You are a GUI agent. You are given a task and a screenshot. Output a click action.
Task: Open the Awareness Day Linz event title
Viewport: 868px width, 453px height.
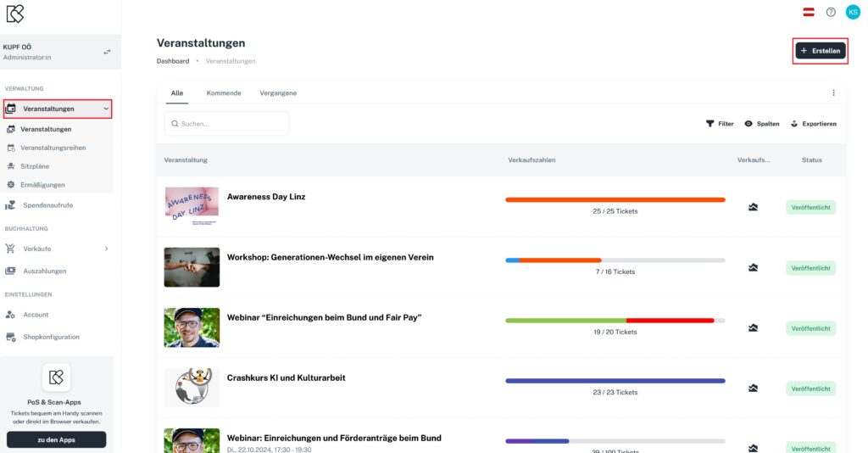(x=266, y=197)
